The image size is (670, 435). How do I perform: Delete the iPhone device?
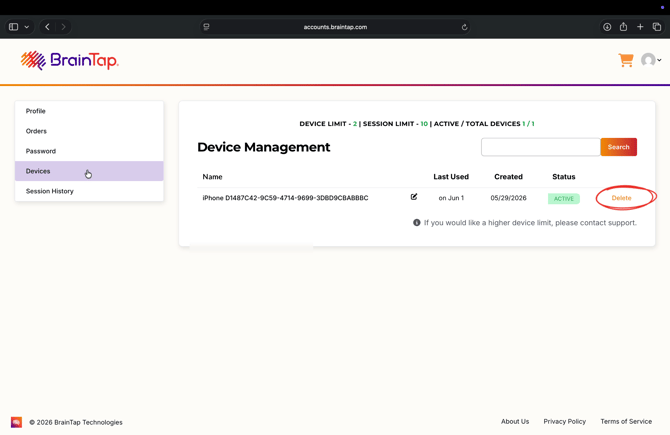pos(621,198)
